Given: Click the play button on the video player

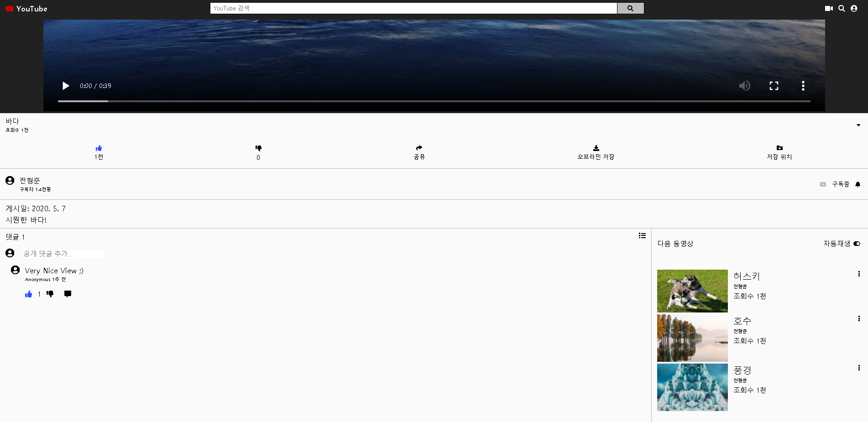Looking at the screenshot, I should pyautogui.click(x=66, y=86).
